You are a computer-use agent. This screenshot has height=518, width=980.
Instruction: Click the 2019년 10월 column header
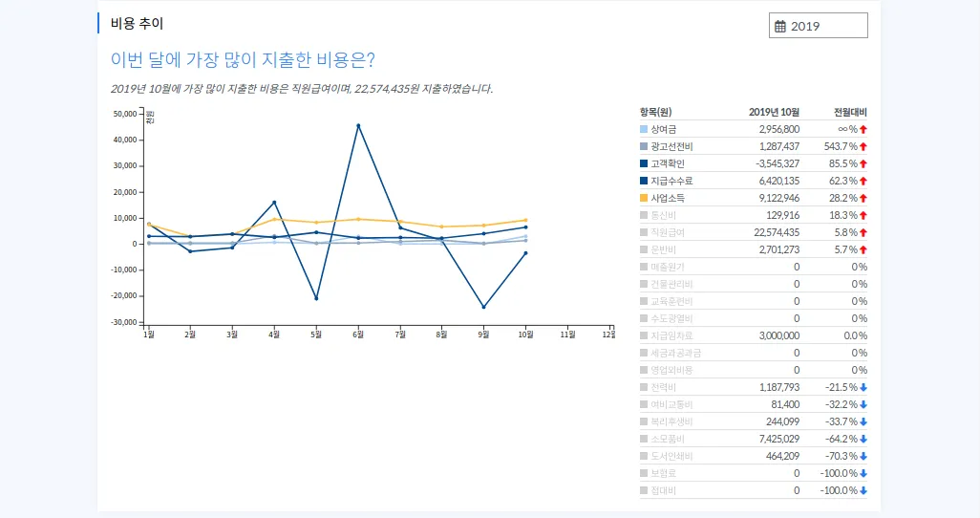[774, 112]
